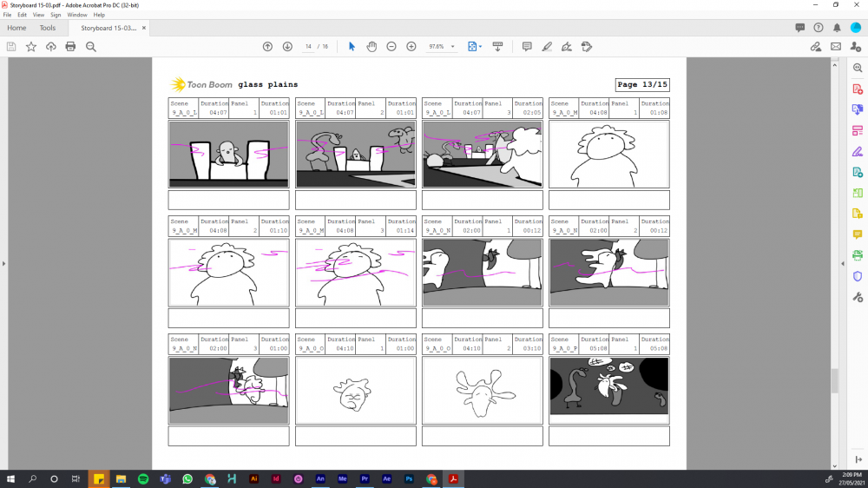The image size is (868, 488).
Task: Expand the left navigation pane arrow
Action: click(3, 263)
